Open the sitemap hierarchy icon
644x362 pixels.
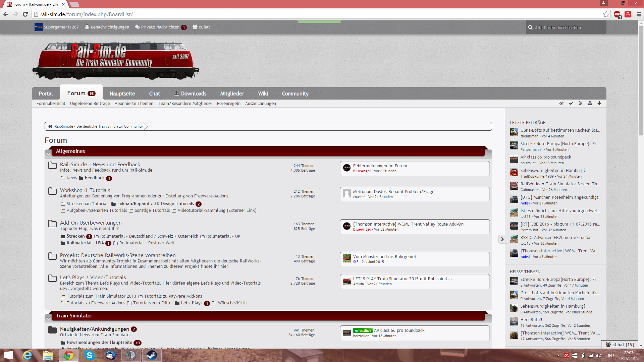590,103
